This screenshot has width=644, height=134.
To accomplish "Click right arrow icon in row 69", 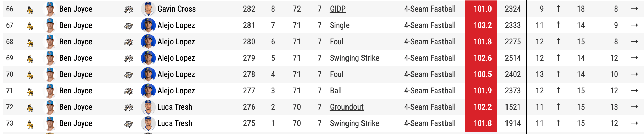I will pyautogui.click(x=634, y=58).
